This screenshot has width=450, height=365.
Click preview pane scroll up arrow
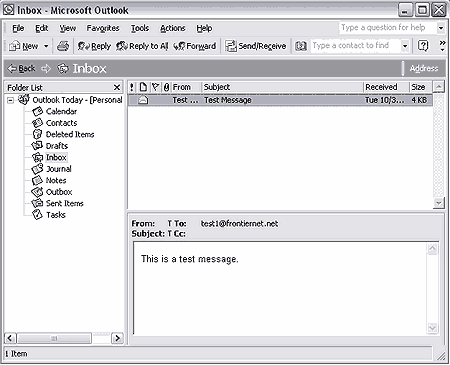tap(432, 248)
